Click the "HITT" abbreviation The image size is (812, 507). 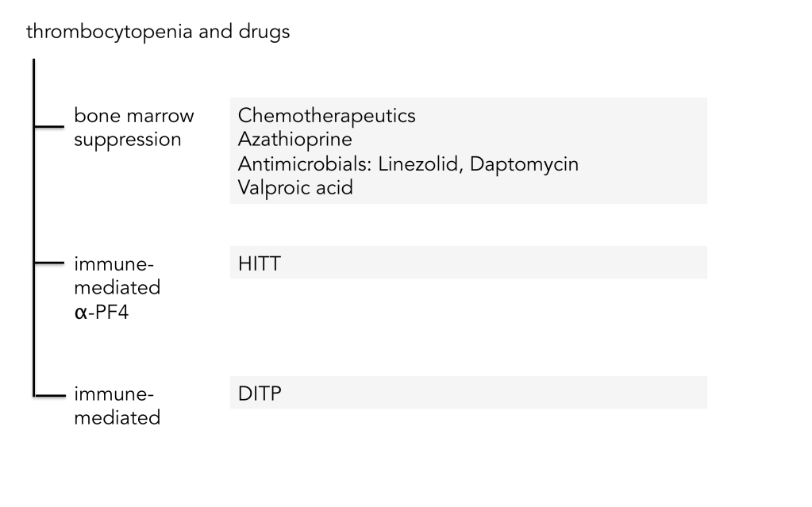click(259, 263)
